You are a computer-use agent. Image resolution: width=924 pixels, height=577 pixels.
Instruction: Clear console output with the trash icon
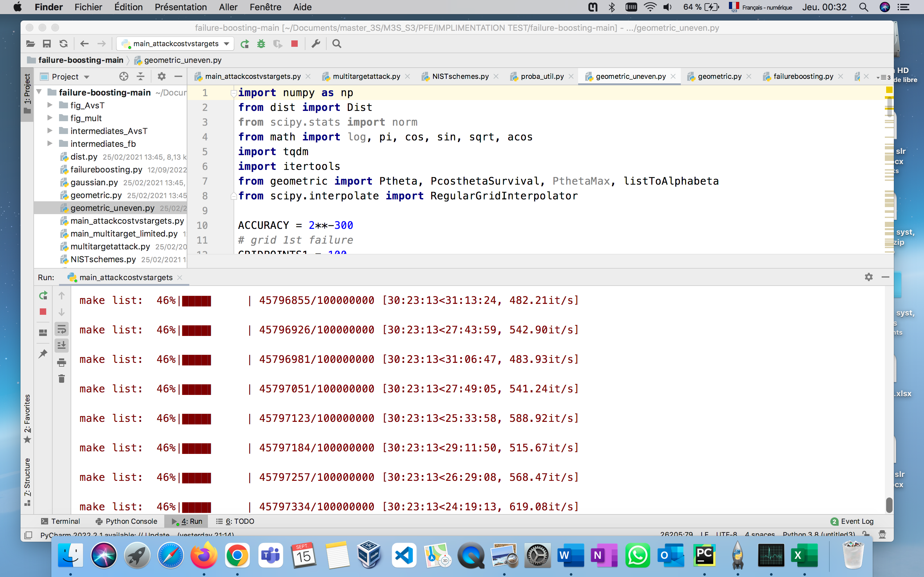coord(62,379)
